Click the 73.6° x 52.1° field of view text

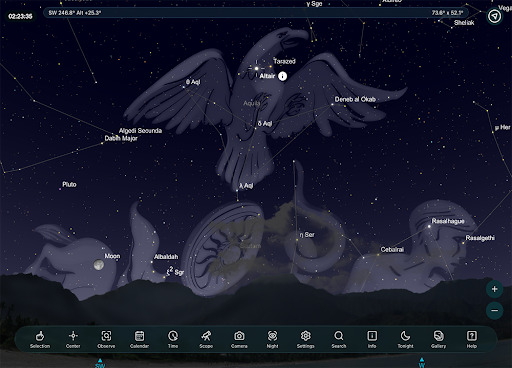[x=447, y=13]
